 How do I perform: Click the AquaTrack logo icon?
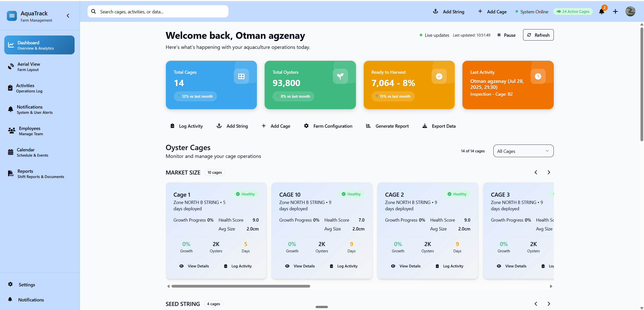tap(12, 16)
